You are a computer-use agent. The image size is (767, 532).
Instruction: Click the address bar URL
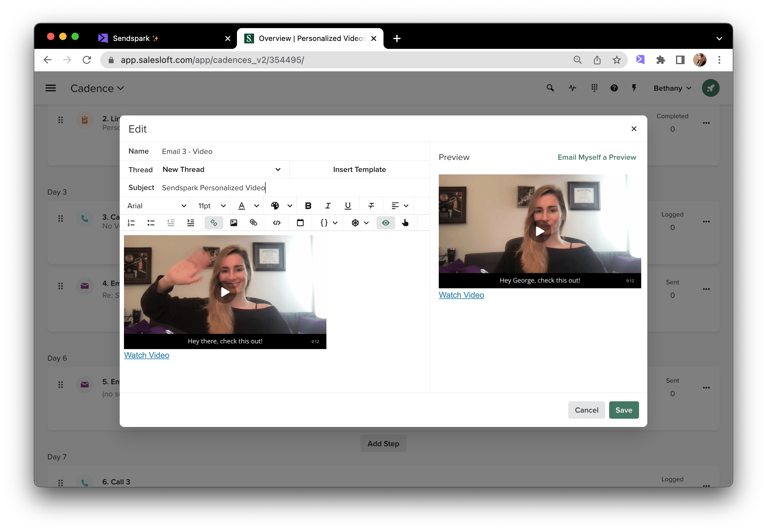pos(212,60)
